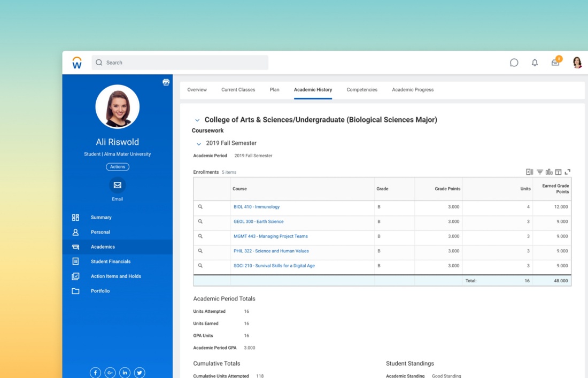This screenshot has width=588, height=378.
Task: Toggle the column layout view icon
Action: tap(558, 172)
